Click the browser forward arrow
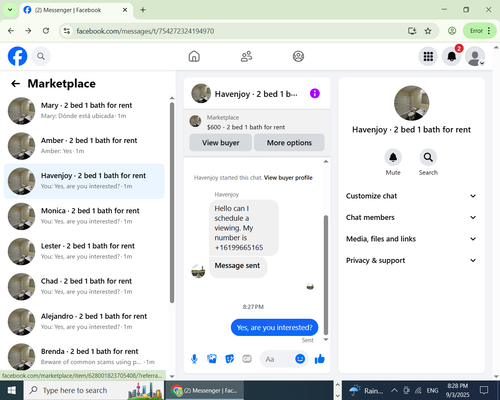Image resolution: width=500 pixels, height=400 pixels. tap(28, 31)
